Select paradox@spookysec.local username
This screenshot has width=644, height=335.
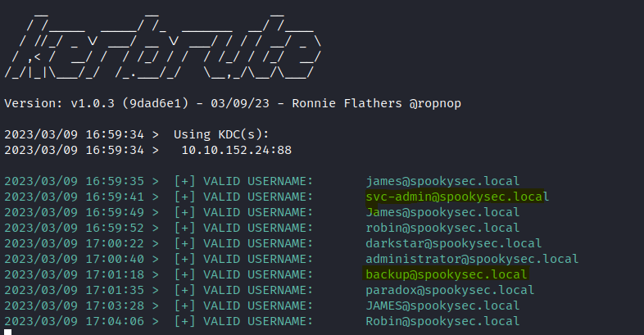pyautogui.click(x=450, y=290)
